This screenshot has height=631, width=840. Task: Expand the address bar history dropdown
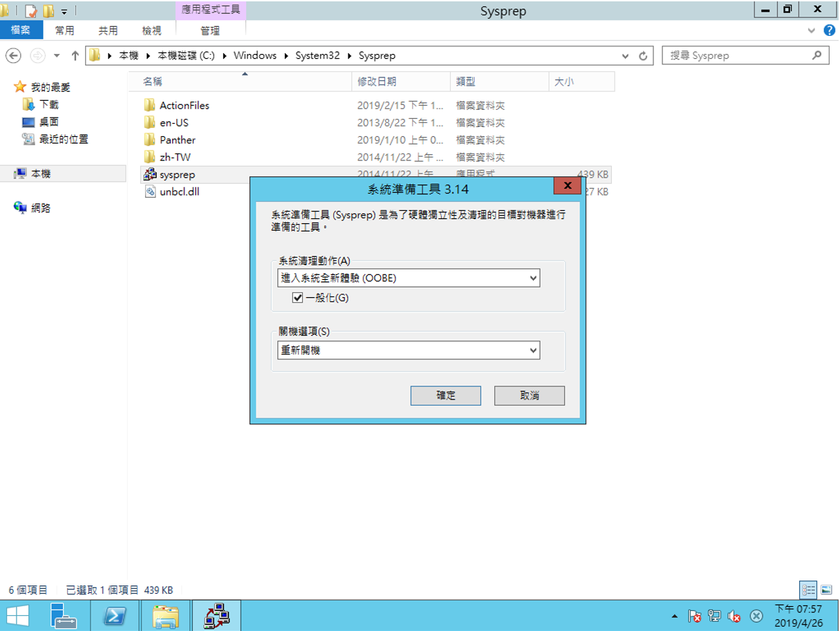(x=626, y=55)
